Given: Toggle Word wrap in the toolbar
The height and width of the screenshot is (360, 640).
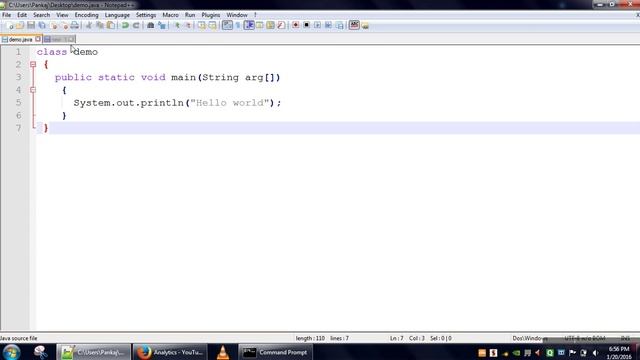Looking at the screenshot, I should coord(227,25).
